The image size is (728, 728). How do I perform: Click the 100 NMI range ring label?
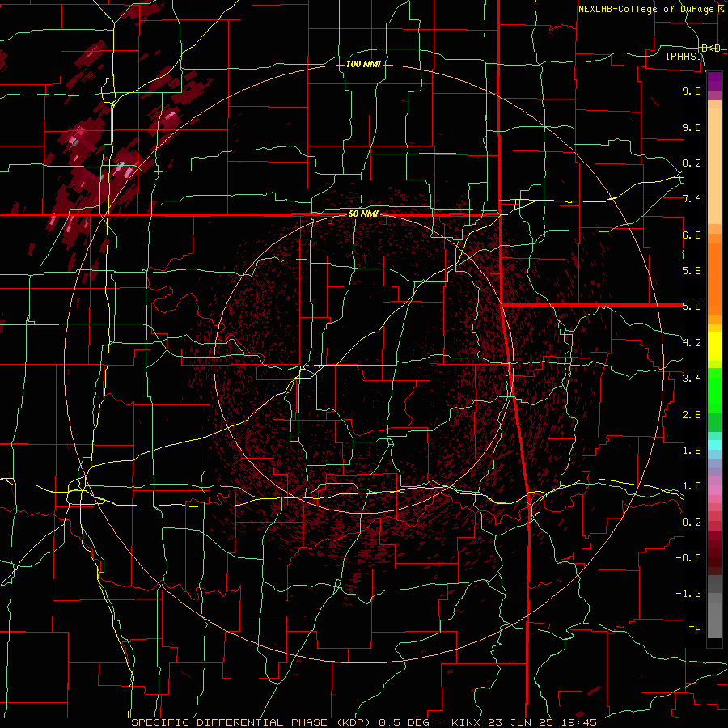tap(363, 64)
